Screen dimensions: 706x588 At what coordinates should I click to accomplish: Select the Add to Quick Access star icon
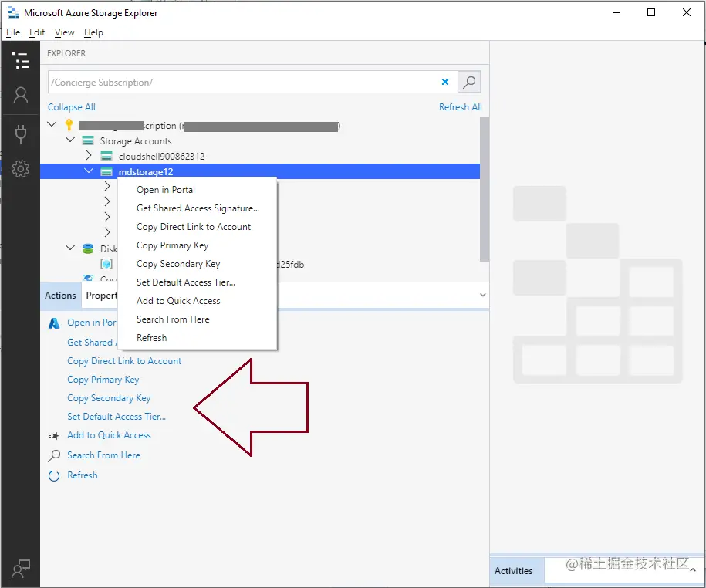(x=54, y=435)
